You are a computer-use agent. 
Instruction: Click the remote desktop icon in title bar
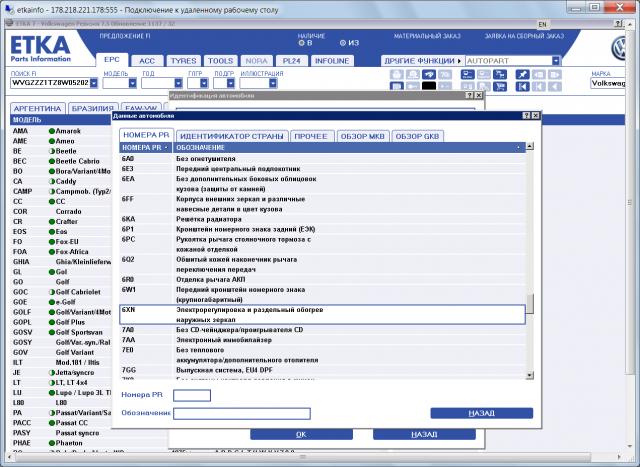pos(9,9)
